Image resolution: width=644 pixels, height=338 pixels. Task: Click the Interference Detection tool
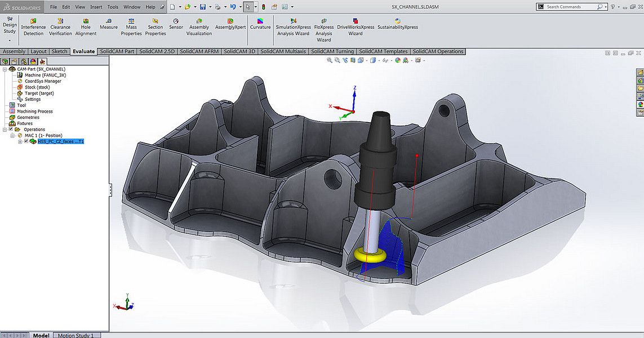[33, 26]
